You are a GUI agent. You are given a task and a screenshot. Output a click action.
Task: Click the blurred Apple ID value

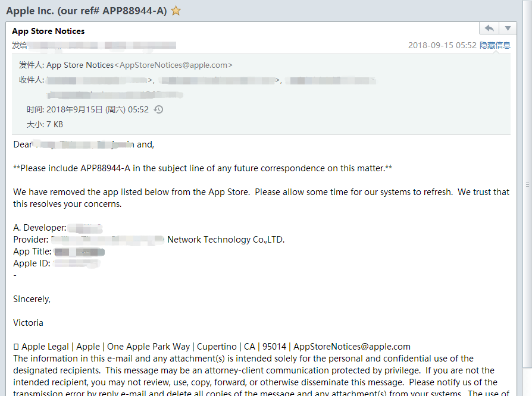pyautogui.click(x=74, y=263)
